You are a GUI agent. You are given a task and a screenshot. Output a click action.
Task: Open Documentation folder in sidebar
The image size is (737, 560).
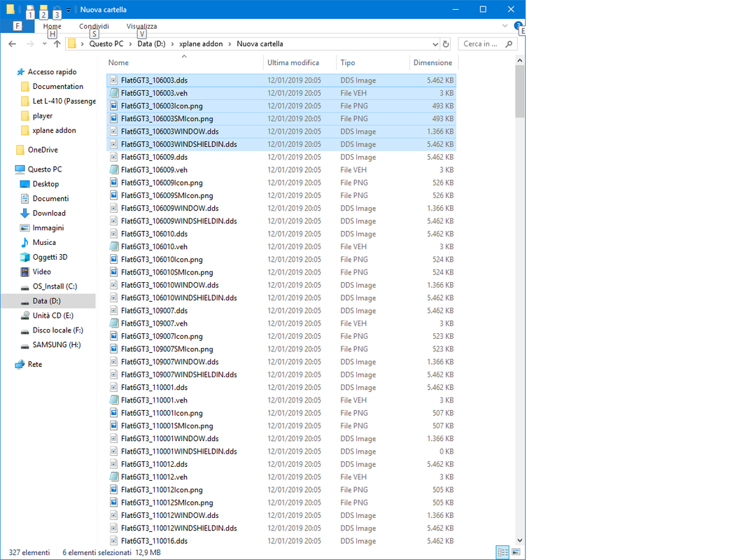tap(58, 87)
